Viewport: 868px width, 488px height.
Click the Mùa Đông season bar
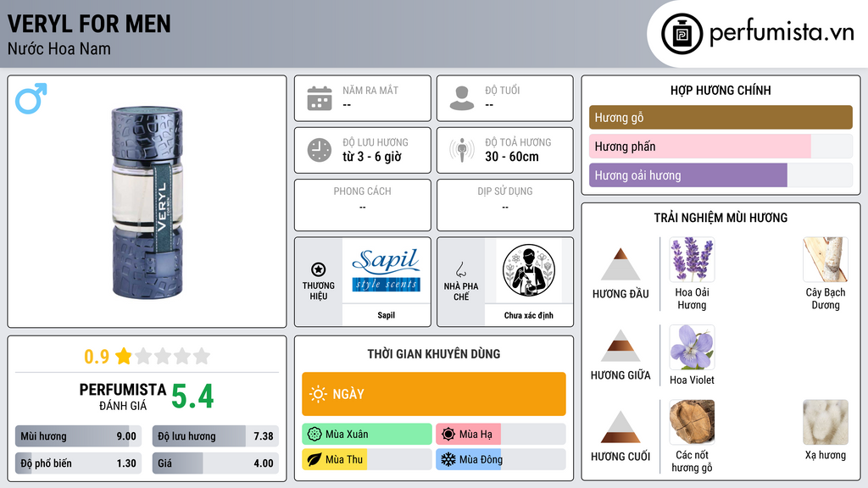[501, 459]
